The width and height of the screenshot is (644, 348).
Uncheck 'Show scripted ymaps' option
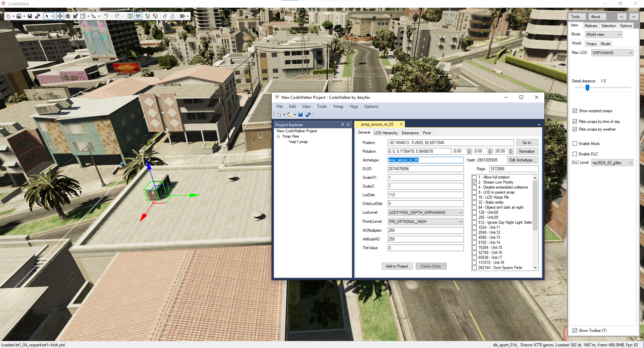click(x=575, y=111)
